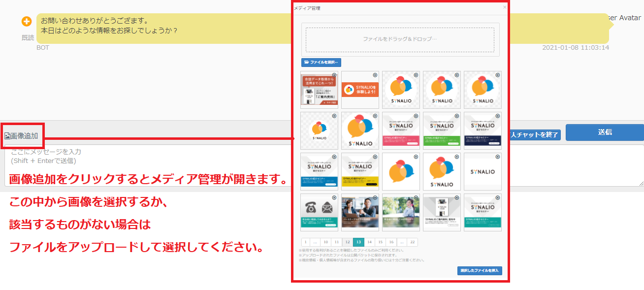
Task: Delete orange SYNALIOを体験しよう image
Action: [375, 75]
